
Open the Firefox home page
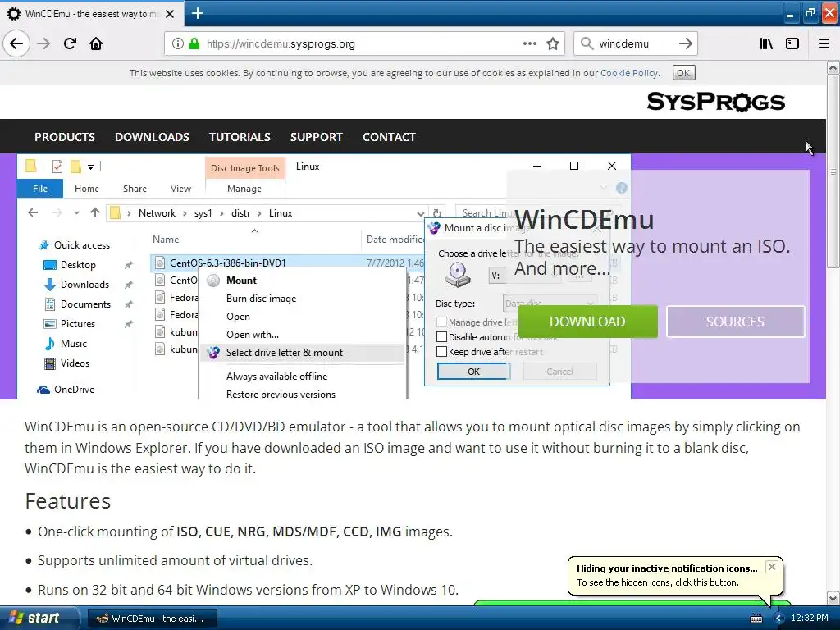click(96, 43)
